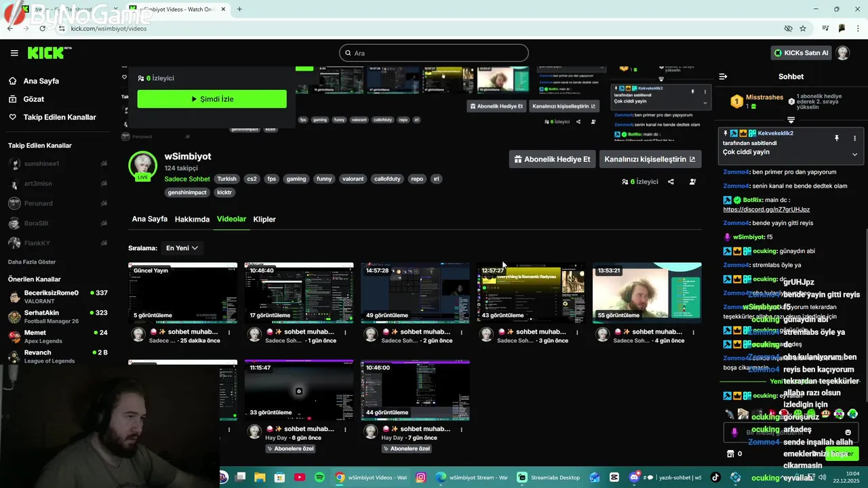Open options for the 25 dakika önce video
Viewport: 868px width, 488px height.
229,332
